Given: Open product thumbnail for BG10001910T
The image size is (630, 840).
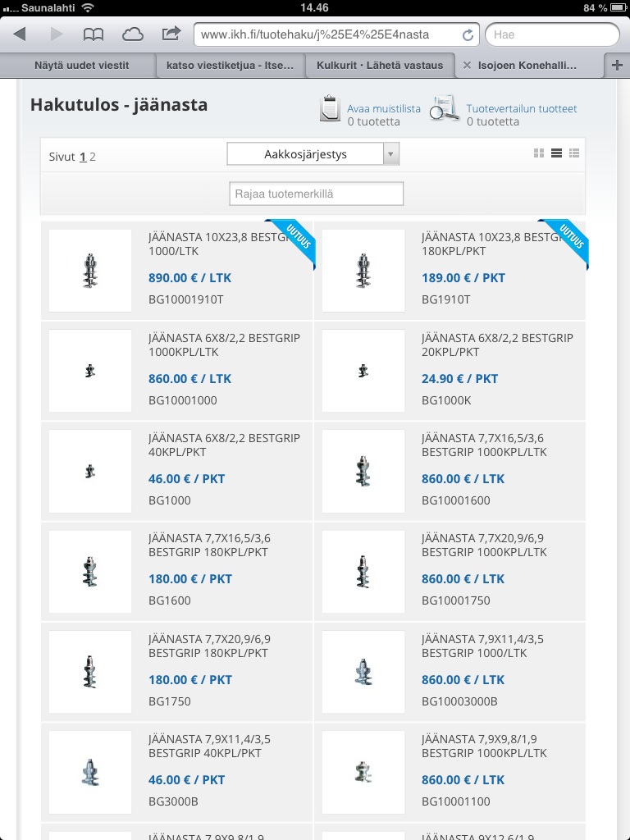Looking at the screenshot, I should (x=90, y=271).
